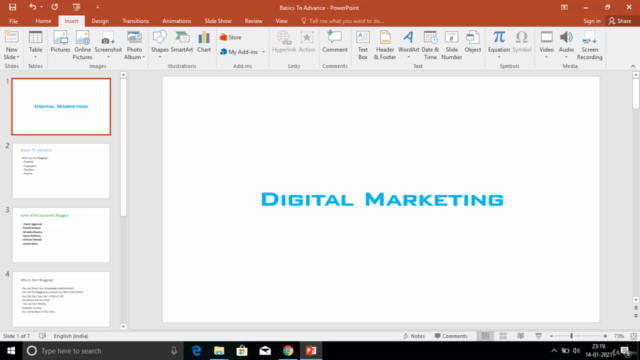The image size is (640, 360).
Task: Open the Undo history dropdown arrow
Action: click(41, 7)
